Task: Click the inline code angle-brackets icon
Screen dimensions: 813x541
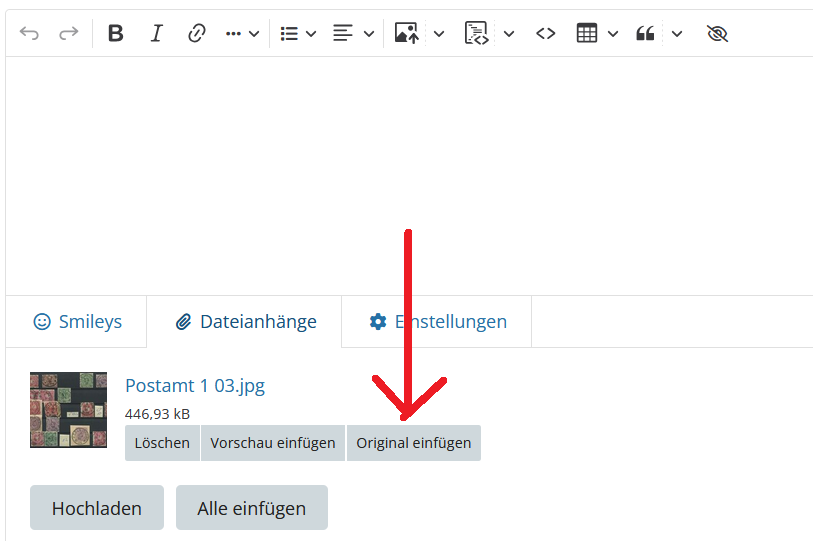Action: coord(545,34)
